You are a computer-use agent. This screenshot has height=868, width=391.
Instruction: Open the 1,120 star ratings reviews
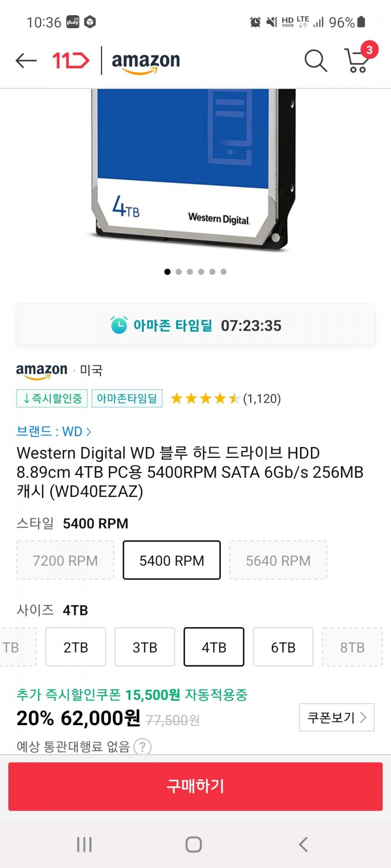coord(225,398)
